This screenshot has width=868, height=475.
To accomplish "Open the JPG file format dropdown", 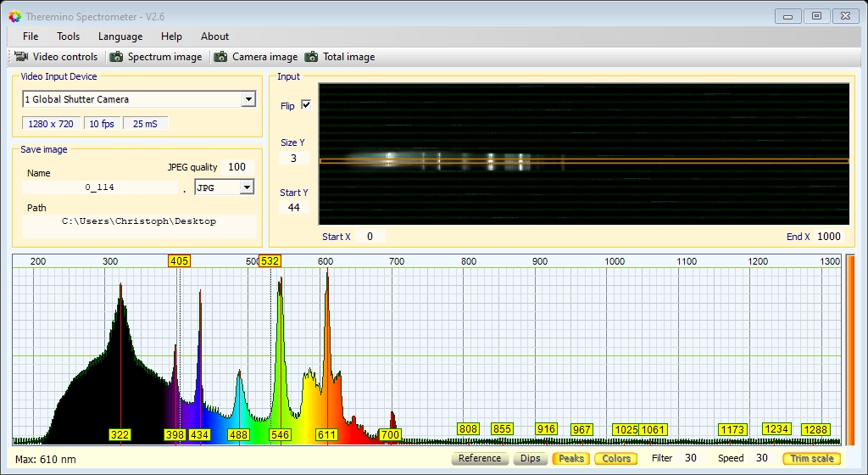I will pos(247,187).
